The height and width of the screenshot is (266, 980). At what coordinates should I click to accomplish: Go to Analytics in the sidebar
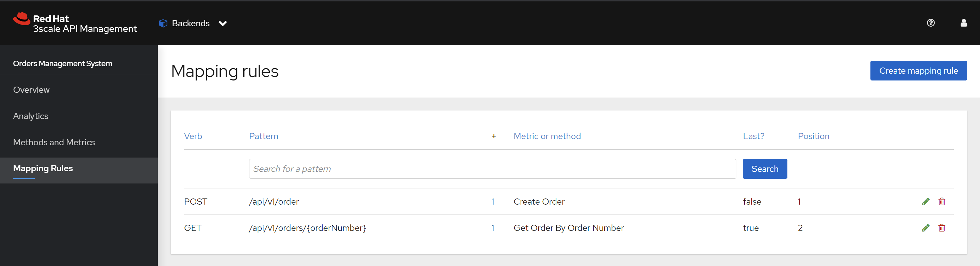click(x=30, y=116)
